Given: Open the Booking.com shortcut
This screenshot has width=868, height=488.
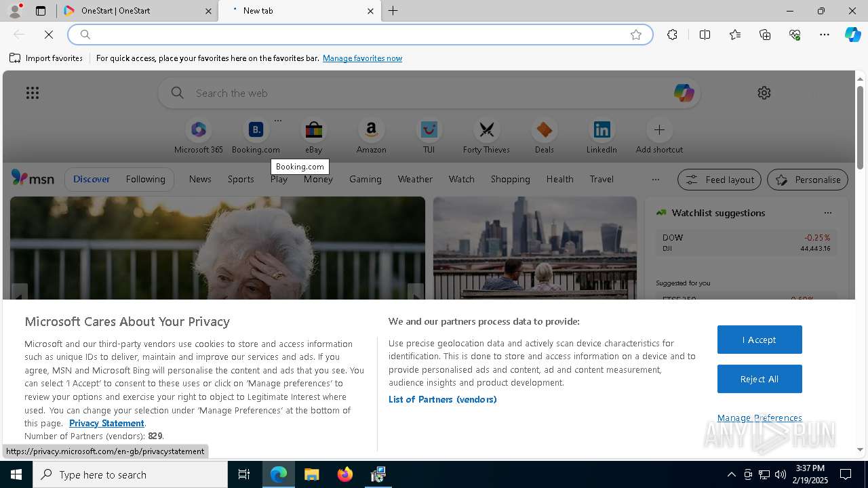Looking at the screenshot, I should [256, 136].
